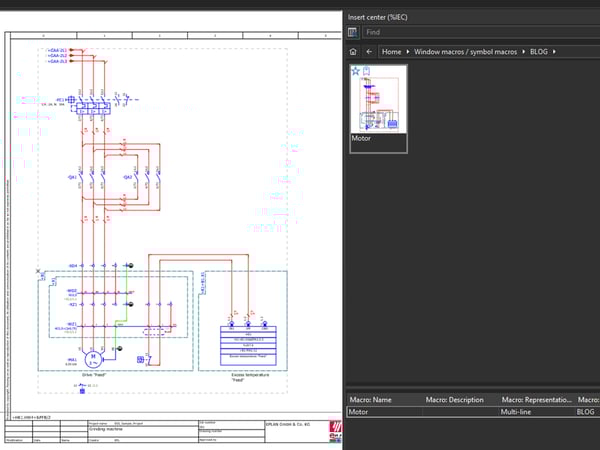Expand the arrow after Home in breadcrumb
This screenshot has height=450, width=600.
point(407,51)
